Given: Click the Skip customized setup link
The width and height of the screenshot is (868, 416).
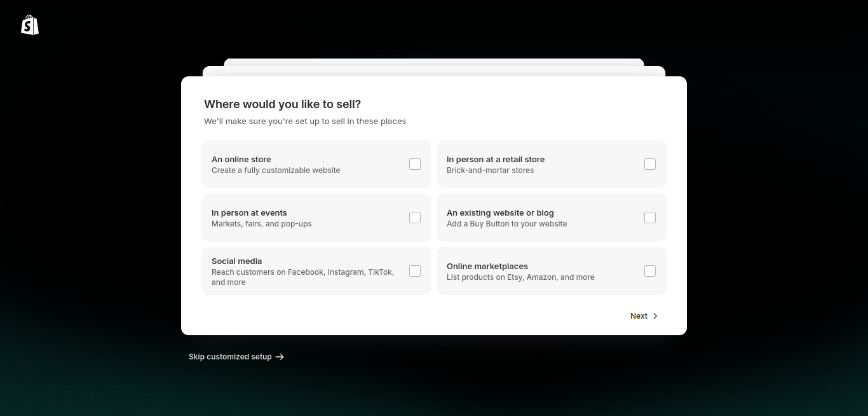Looking at the screenshot, I should tap(230, 357).
